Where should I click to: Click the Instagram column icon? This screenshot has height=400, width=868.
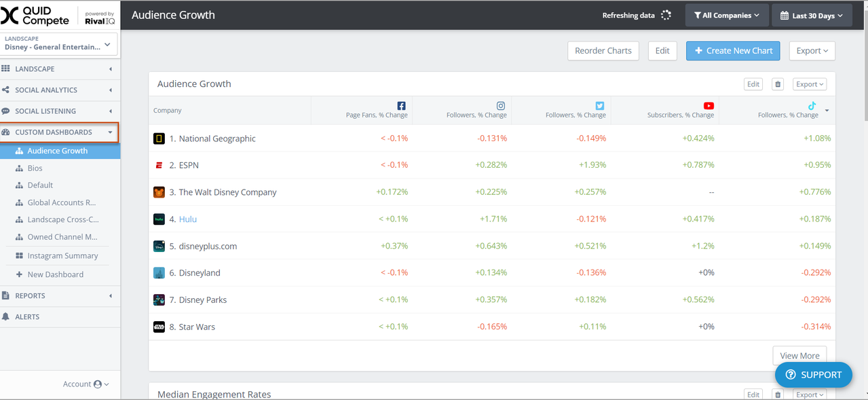click(x=501, y=106)
